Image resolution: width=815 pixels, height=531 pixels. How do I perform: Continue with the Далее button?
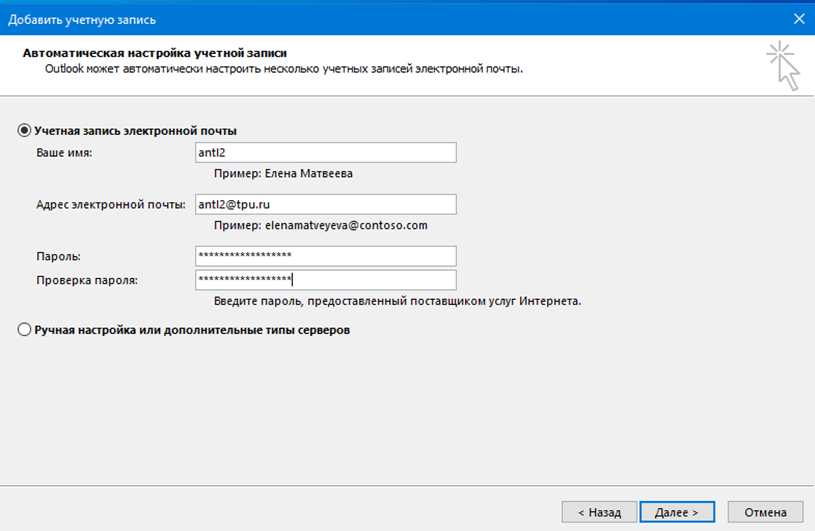point(677,512)
